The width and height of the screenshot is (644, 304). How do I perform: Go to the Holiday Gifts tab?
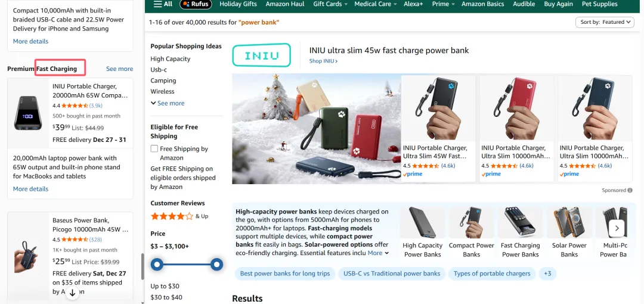[238, 4]
